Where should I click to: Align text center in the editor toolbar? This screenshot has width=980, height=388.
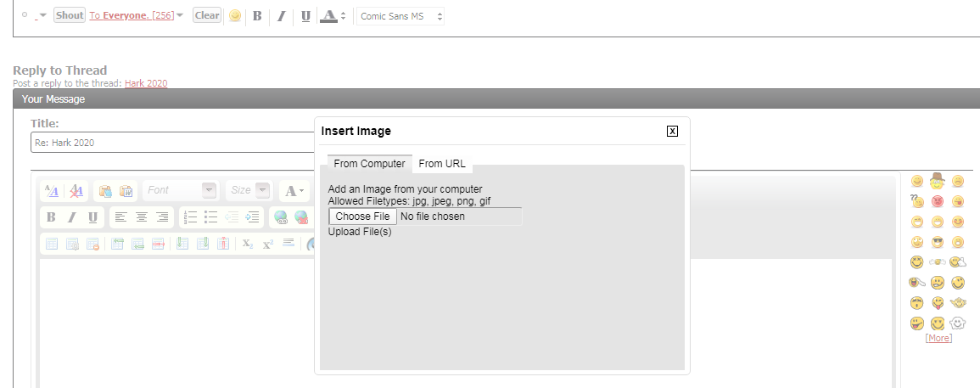pos(141,217)
